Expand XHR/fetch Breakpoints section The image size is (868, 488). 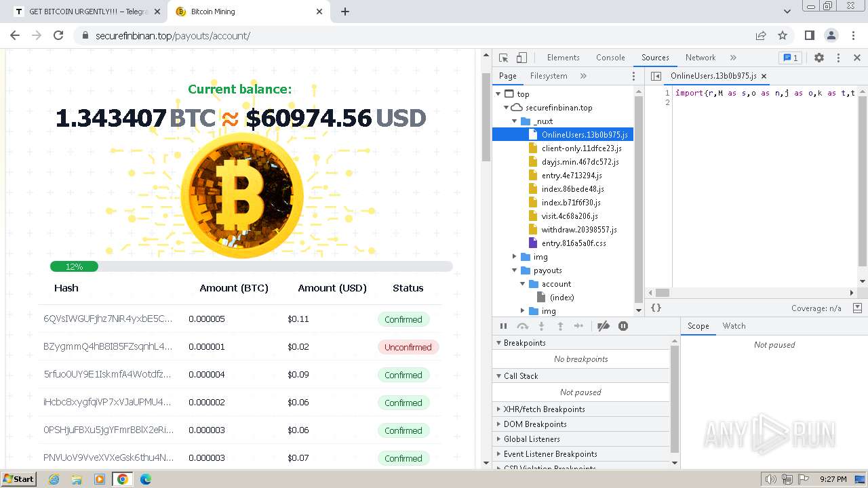580,409
